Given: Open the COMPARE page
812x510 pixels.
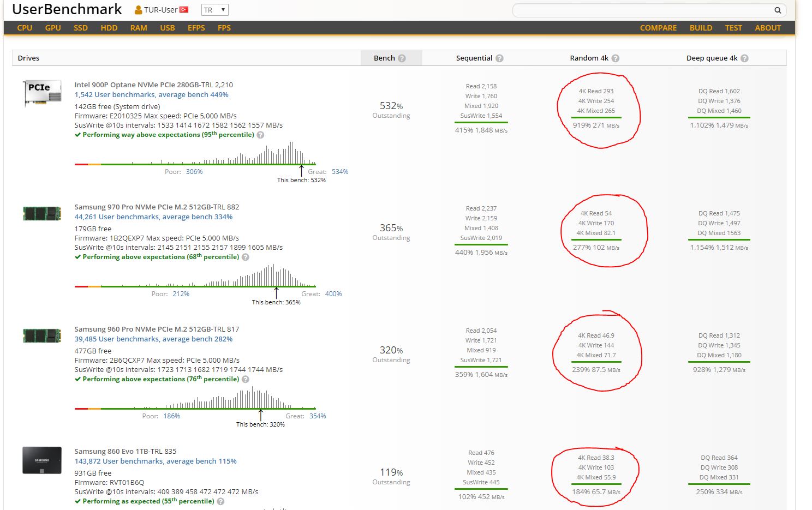Looking at the screenshot, I should [x=658, y=28].
